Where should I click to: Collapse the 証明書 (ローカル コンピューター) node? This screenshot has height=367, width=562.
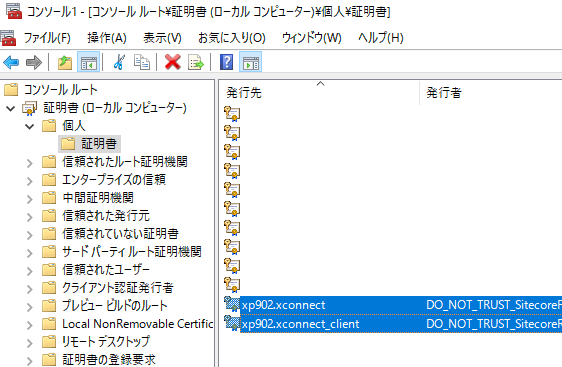tap(11, 108)
